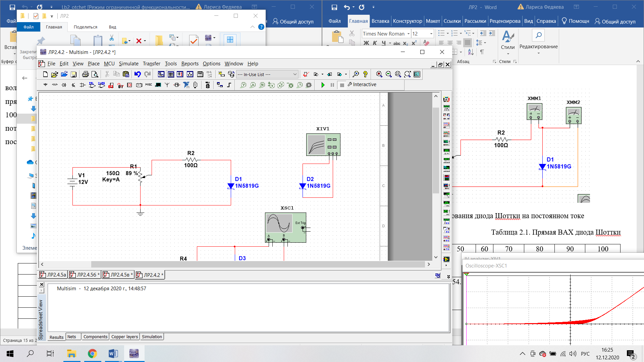Paste from clipboard in Multisim toolbar
The height and width of the screenshot is (362, 644).
tap(126, 74)
